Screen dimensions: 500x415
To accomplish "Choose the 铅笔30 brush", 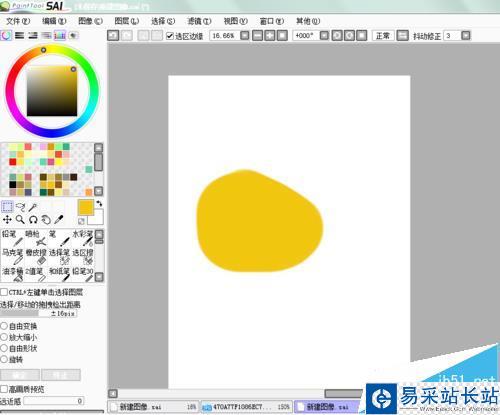I will point(83,275).
